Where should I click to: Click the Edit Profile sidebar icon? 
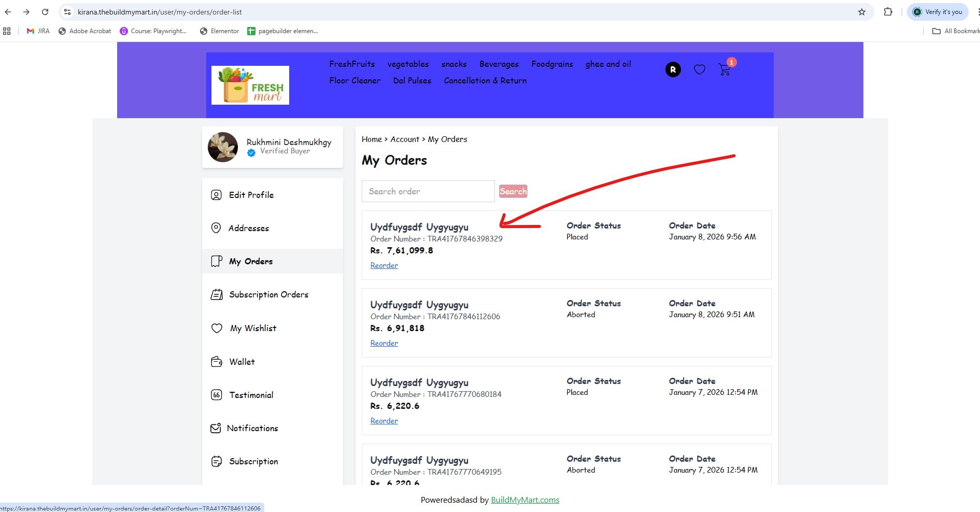point(216,195)
